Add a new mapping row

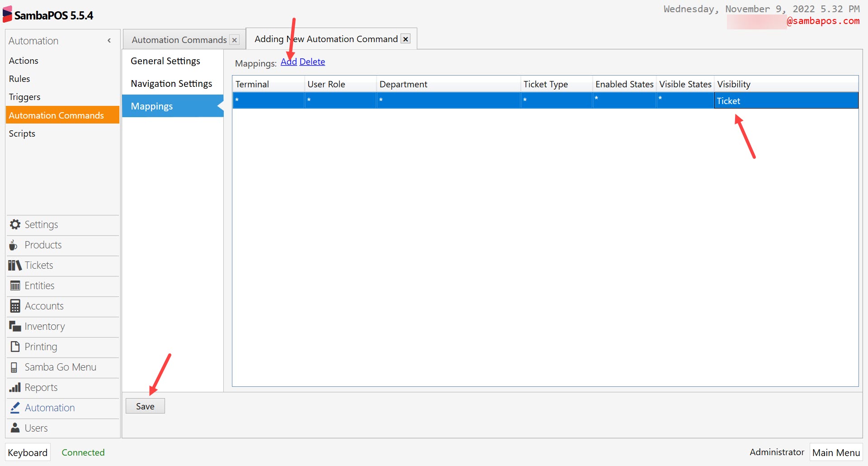point(288,62)
